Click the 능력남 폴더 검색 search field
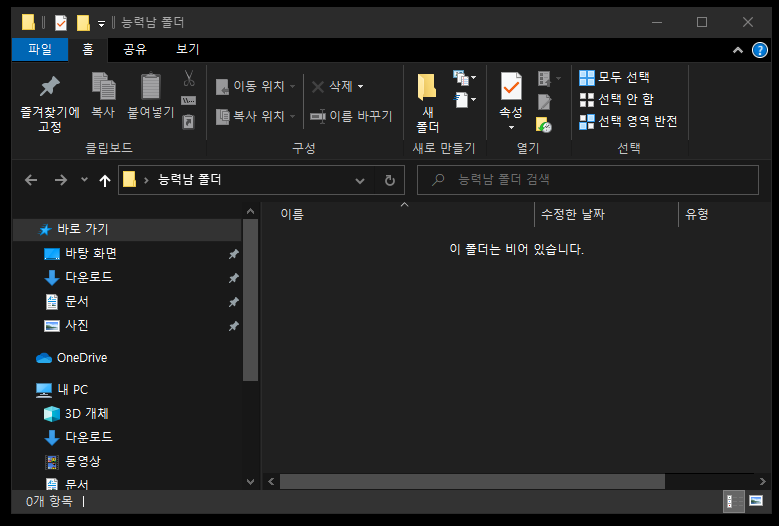This screenshot has width=779, height=526. click(588, 180)
